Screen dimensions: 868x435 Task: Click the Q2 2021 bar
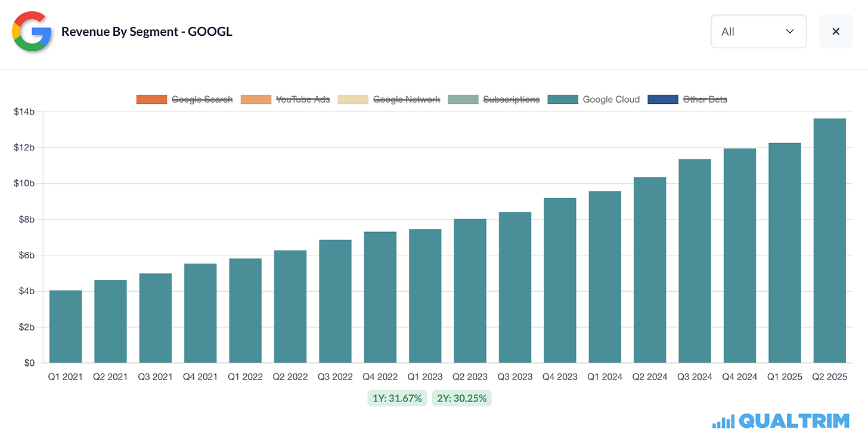click(110, 321)
